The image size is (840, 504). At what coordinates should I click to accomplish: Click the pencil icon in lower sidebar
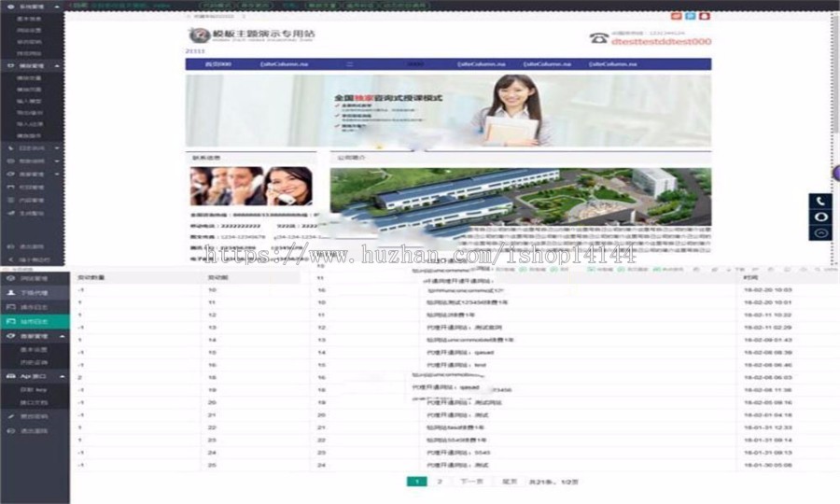coord(10,416)
